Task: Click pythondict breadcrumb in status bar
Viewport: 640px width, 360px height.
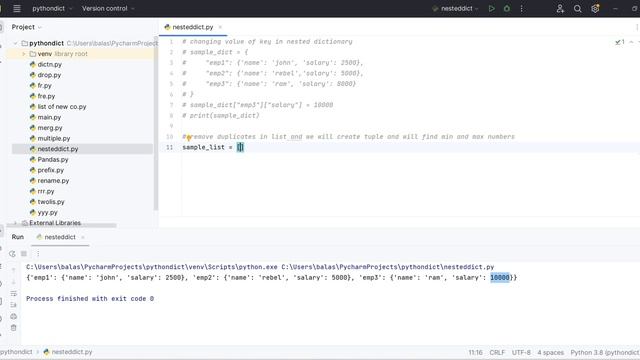Action: [16, 352]
